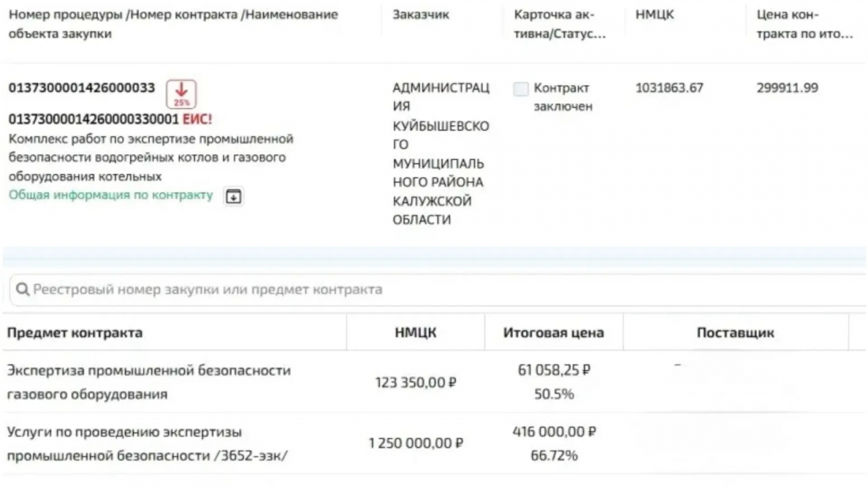Focus the registry number search field
The width and height of the screenshot is (868, 488).
[437, 290]
